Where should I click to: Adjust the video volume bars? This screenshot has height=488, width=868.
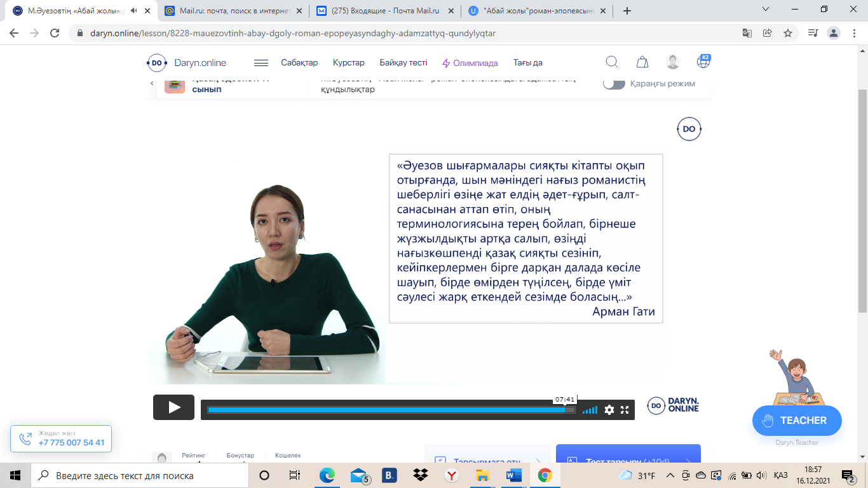click(590, 410)
